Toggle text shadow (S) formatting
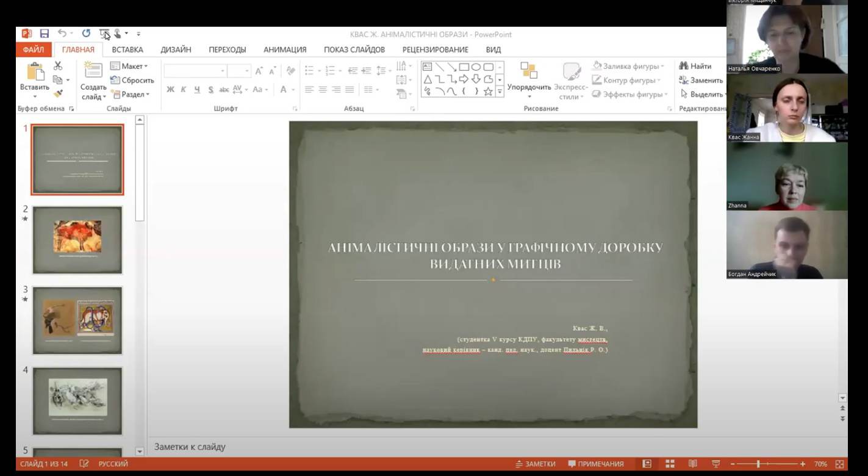This screenshot has width=868, height=476. coord(210,90)
